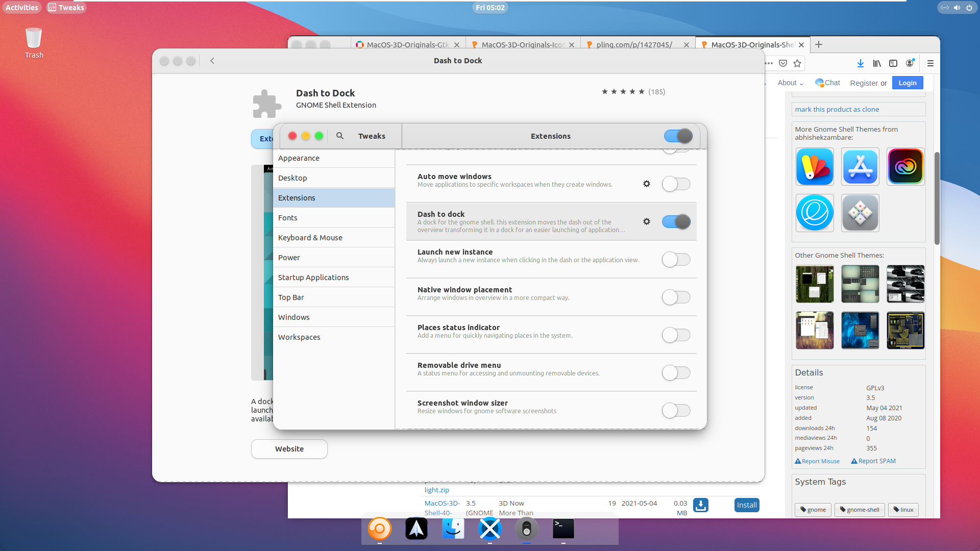Screen dimensions: 980x551
Task: Click the Dash to Dock settings gear icon
Action: [647, 221]
